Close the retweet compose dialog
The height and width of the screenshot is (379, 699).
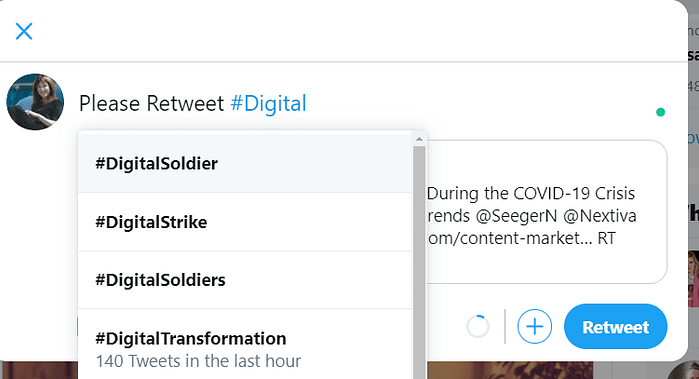24,31
